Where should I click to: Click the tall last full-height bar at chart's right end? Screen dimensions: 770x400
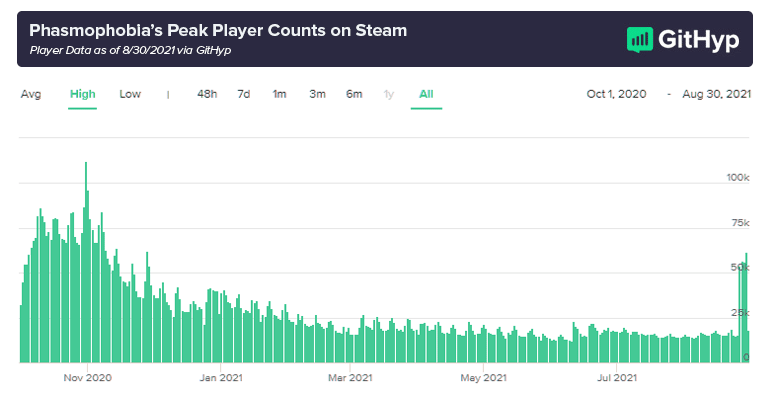pos(746,308)
